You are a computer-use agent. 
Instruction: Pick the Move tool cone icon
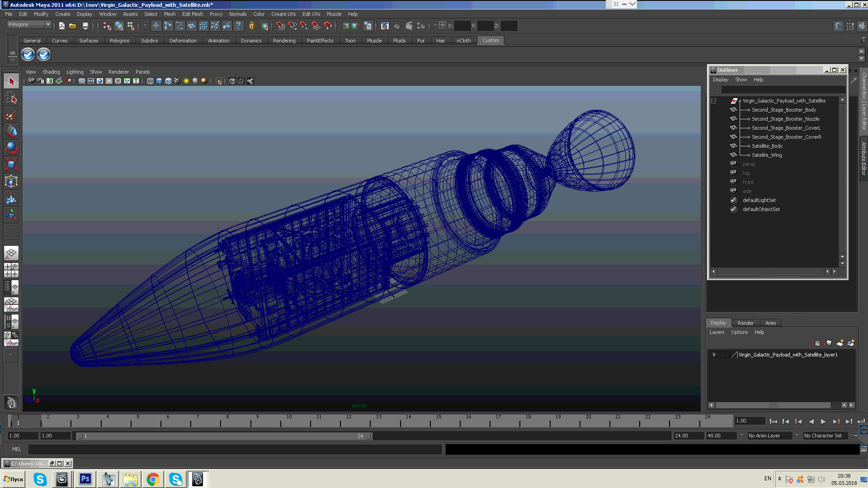11,131
